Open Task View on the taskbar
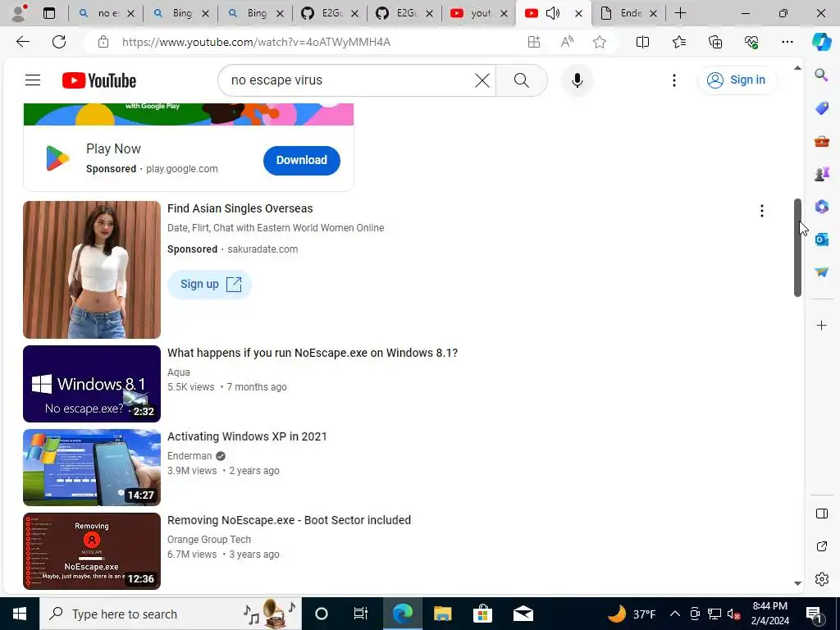This screenshot has width=840, height=630. pyautogui.click(x=361, y=614)
